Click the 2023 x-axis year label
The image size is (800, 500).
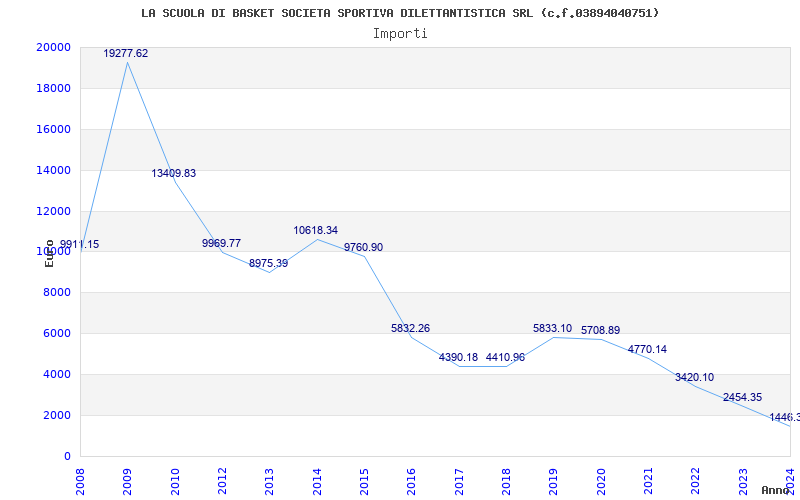click(x=743, y=482)
